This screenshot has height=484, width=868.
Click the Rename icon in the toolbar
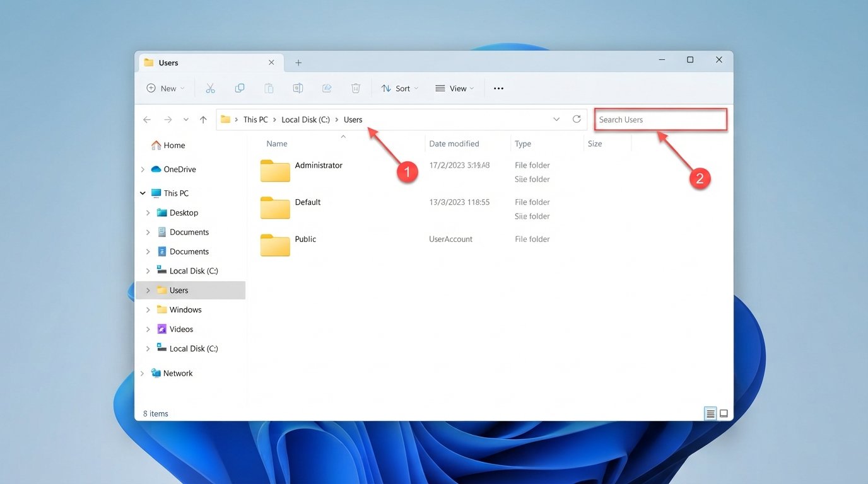point(298,88)
